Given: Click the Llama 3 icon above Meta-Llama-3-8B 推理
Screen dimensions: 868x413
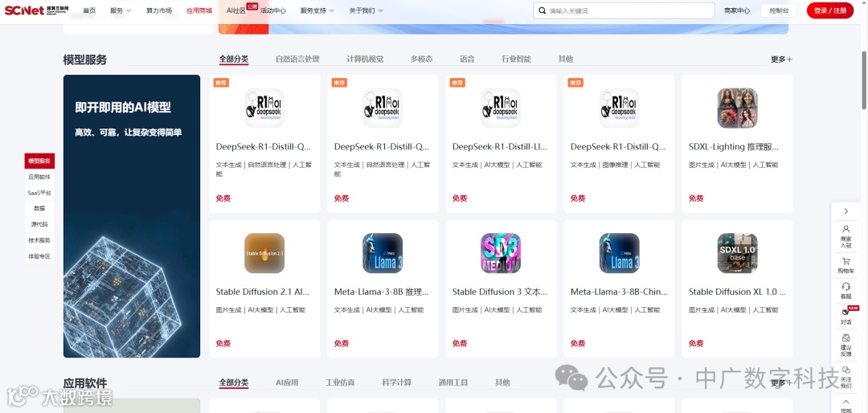Looking at the screenshot, I should pos(383,253).
